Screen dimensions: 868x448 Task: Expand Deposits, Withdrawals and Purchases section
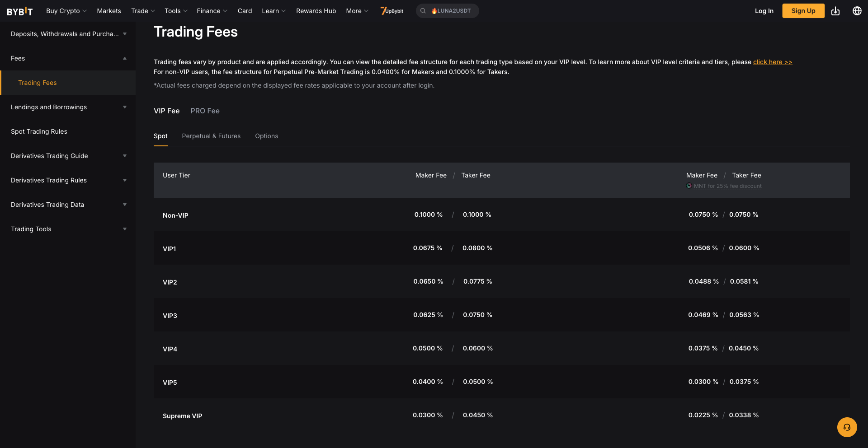[x=68, y=34]
